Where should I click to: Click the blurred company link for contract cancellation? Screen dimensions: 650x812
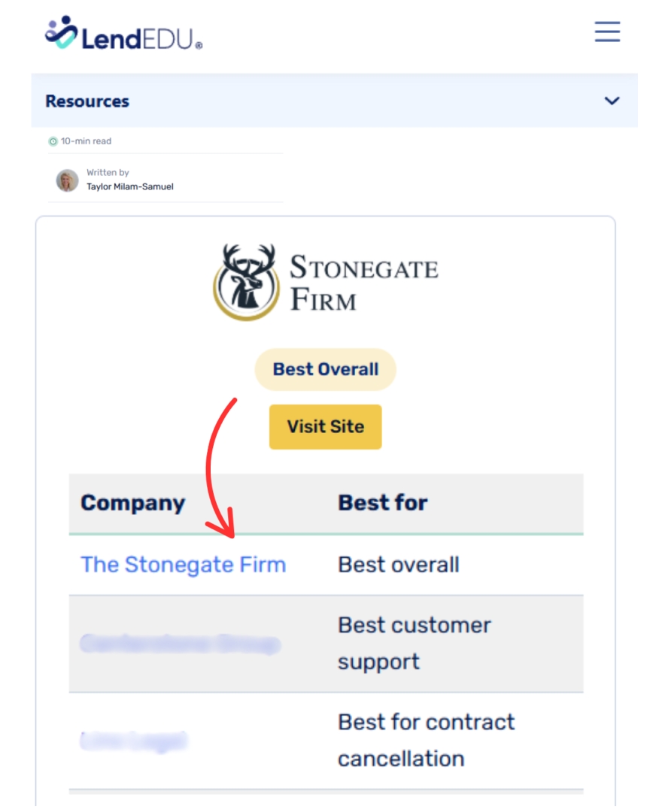[x=132, y=741]
